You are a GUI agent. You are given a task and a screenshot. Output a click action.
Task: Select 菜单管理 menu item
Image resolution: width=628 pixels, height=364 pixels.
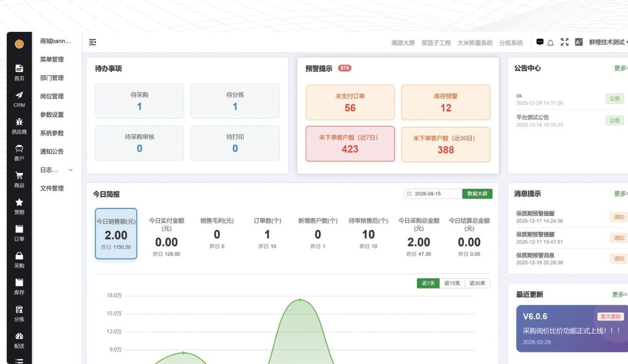[52, 60]
